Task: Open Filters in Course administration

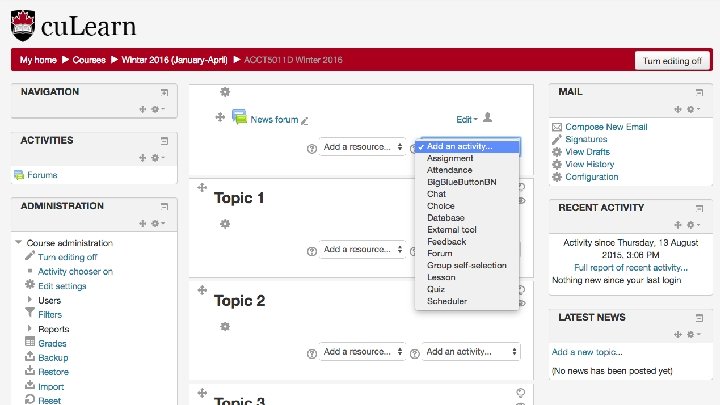Action: (x=50, y=315)
